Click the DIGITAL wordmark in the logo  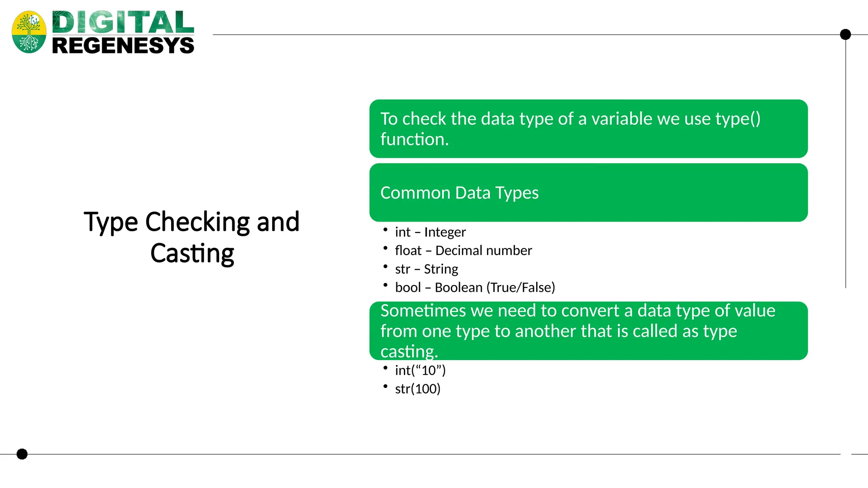pyautogui.click(x=123, y=22)
